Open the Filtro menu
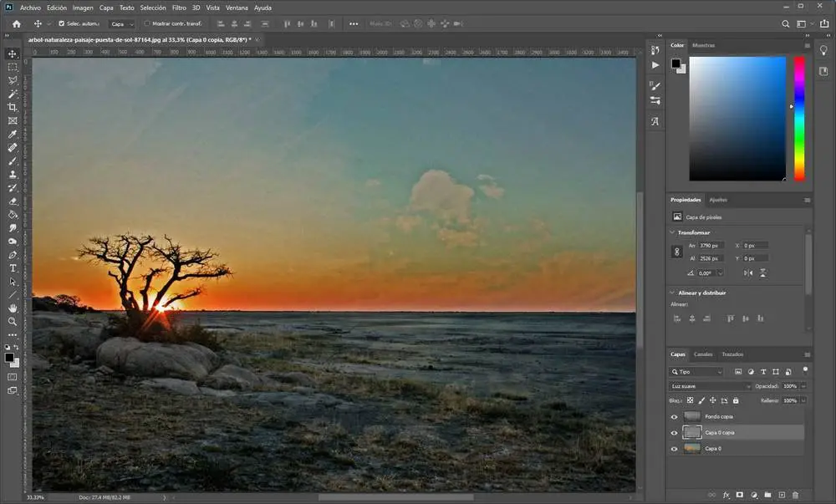836x504 pixels. tap(179, 8)
